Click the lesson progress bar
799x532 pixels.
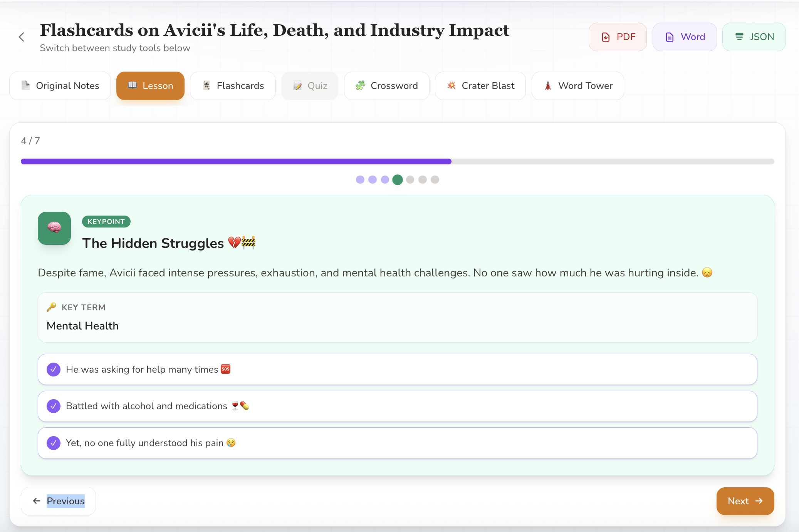[x=398, y=161]
